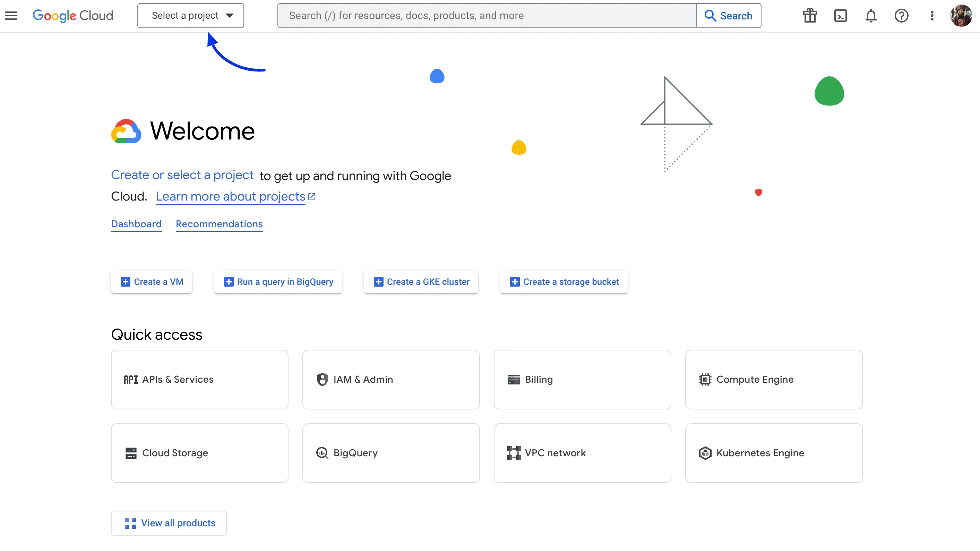980x551 pixels.
Task: Click Create or select a project link
Action: tap(182, 175)
